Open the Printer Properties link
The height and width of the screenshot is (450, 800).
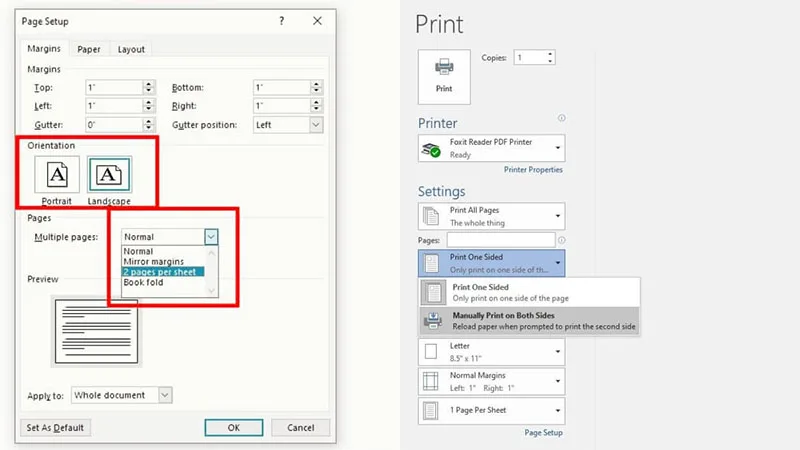[533, 169]
